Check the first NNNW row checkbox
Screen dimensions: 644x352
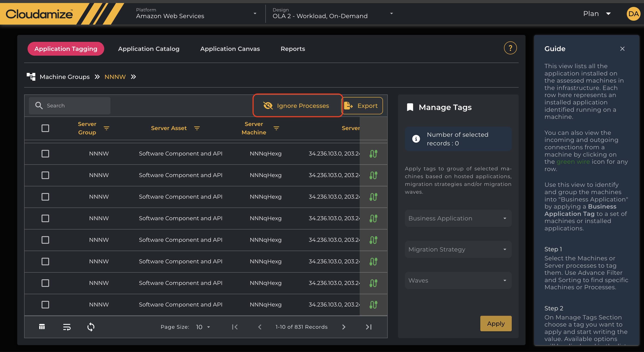[45, 154]
